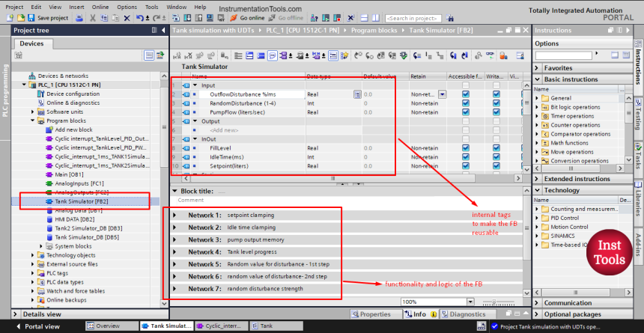Click the Delete X icon

(127, 18)
